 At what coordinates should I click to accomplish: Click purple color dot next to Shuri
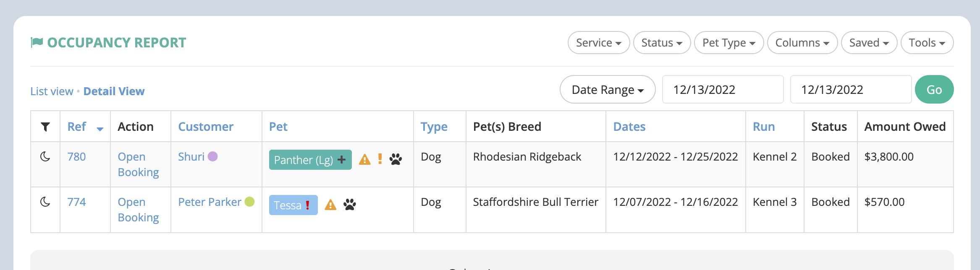click(x=213, y=156)
